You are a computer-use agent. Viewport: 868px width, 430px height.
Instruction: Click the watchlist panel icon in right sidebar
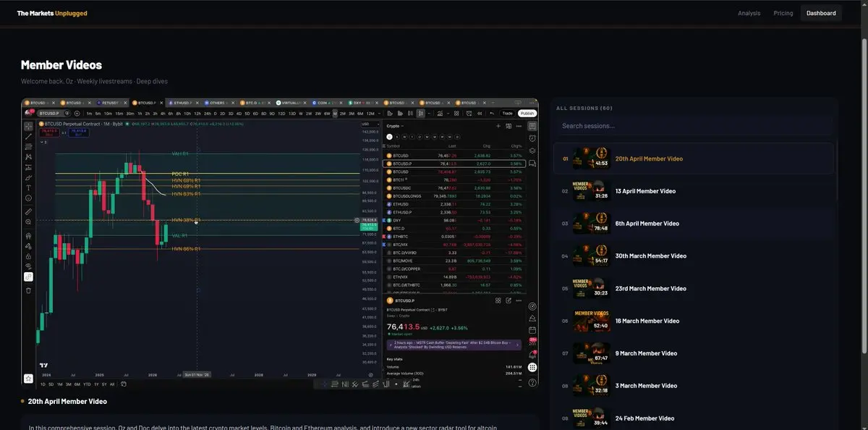point(532,126)
